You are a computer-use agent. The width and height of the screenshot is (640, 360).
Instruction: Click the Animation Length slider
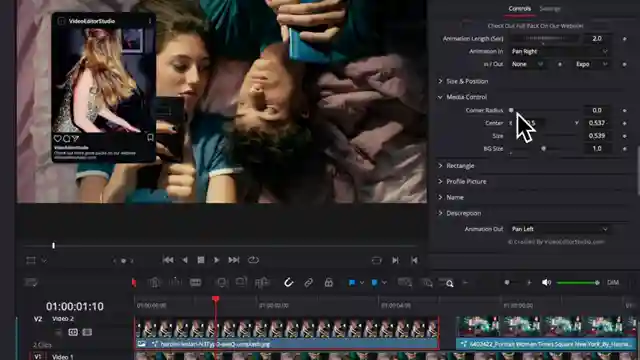point(544,38)
